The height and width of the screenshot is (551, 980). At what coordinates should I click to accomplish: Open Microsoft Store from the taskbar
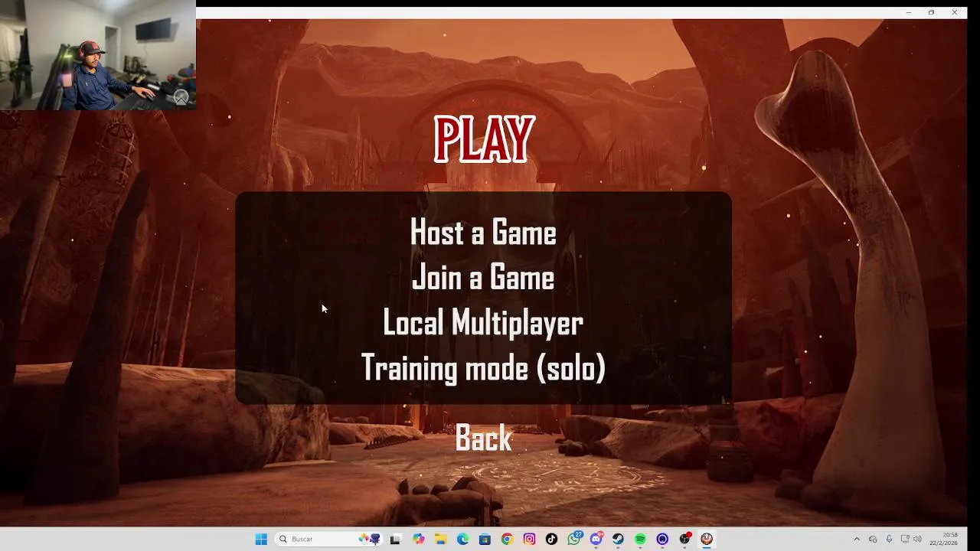pos(485,539)
